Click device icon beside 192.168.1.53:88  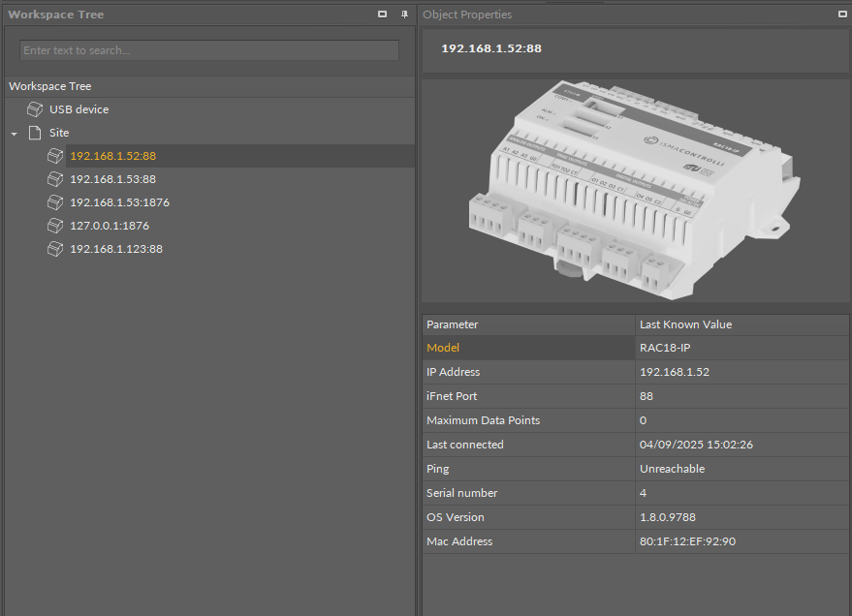click(x=55, y=179)
